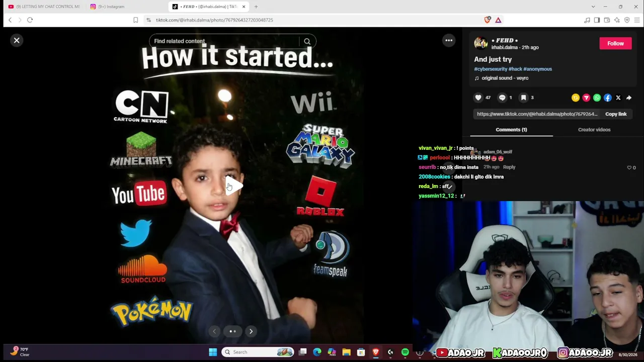Viewport: 644px width, 362px height.
Task: Open the Brave Wallet icon
Action: coord(607,20)
